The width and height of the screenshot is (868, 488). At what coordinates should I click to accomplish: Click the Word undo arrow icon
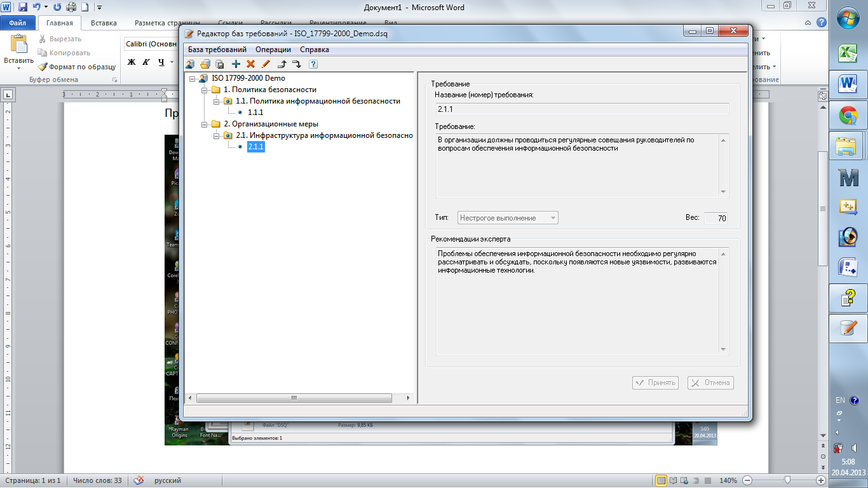(x=36, y=8)
